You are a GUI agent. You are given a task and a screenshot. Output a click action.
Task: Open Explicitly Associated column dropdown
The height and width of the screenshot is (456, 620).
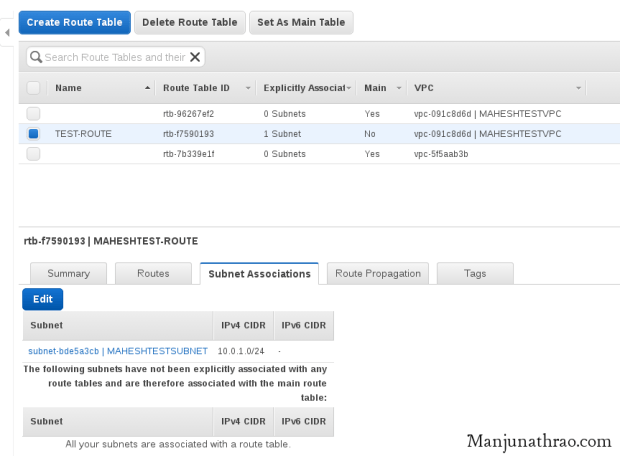(349, 88)
